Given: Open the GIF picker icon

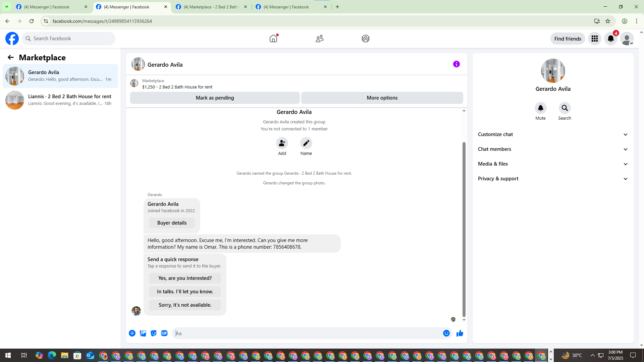Looking at the screenshot, I should [164, 333].
